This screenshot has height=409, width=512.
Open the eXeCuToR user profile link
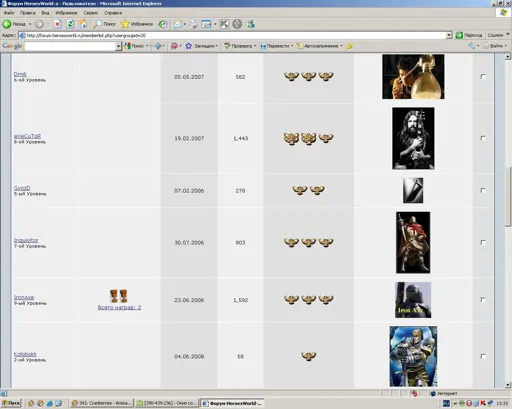[27, 136]
